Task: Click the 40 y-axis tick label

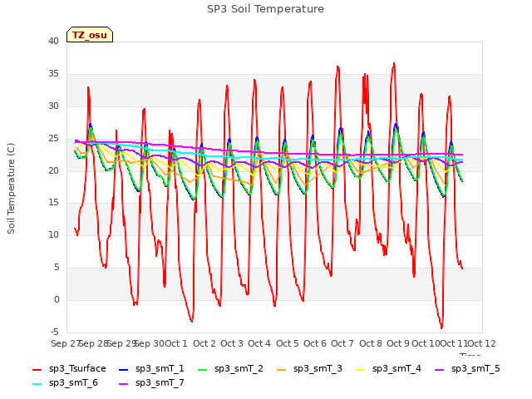Action: pos(53,41)
